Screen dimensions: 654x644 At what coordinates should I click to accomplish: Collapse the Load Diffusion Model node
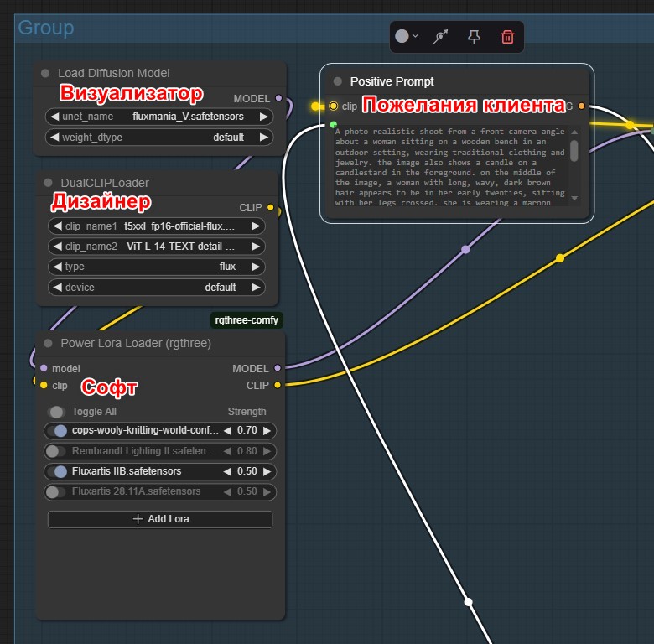(45, 74)
